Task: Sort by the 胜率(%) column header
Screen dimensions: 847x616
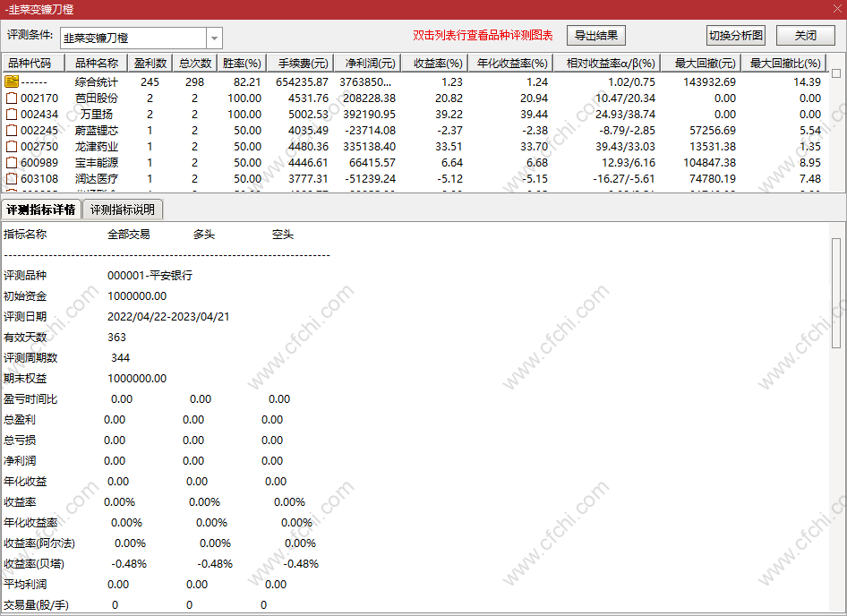Action: click(x=242, y=64)
